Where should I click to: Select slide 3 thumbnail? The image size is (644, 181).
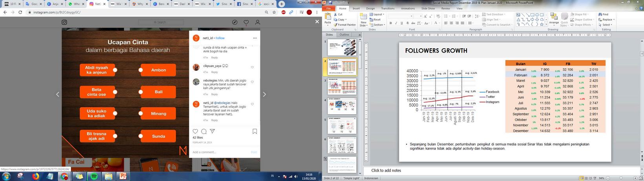342,86
